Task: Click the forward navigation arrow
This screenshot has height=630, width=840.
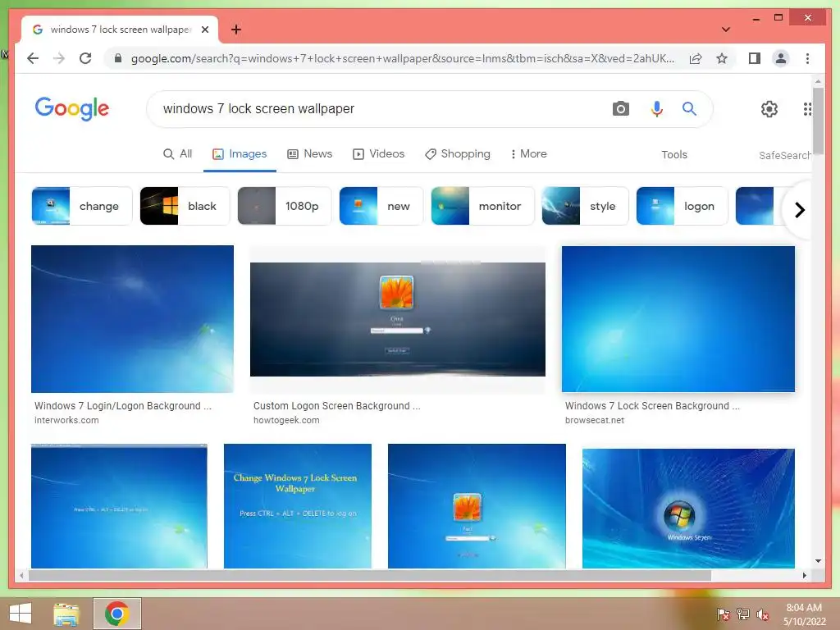Action: coord(59,58)
